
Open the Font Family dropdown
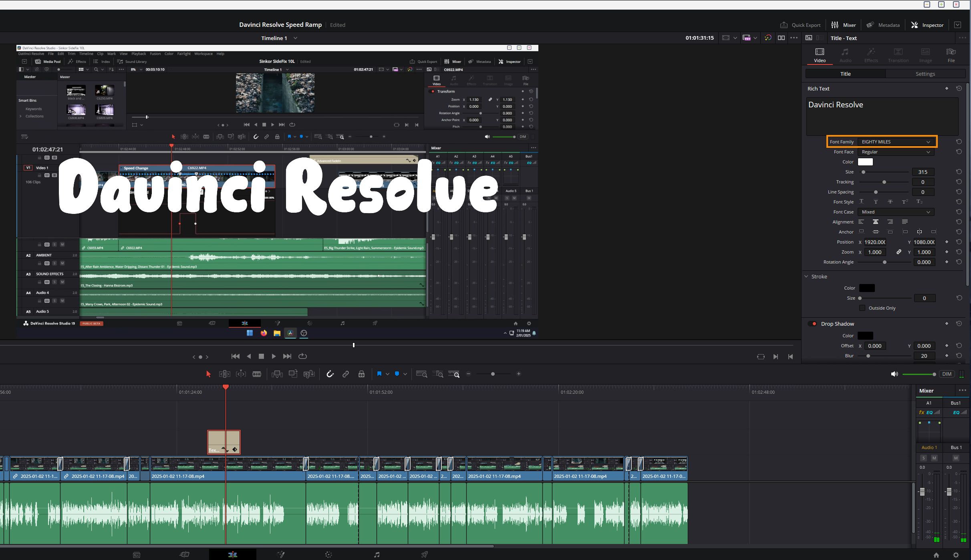(x=896, y=142)
